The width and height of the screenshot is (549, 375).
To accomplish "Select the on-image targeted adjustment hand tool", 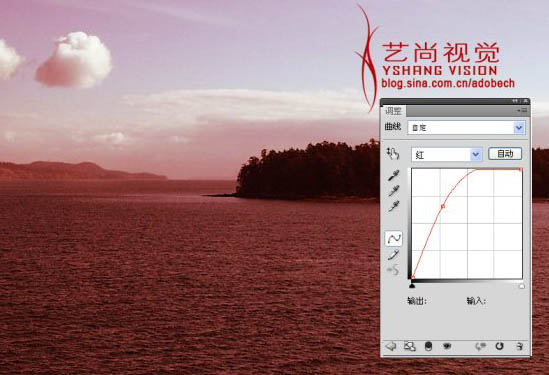I will click(393, 153).
